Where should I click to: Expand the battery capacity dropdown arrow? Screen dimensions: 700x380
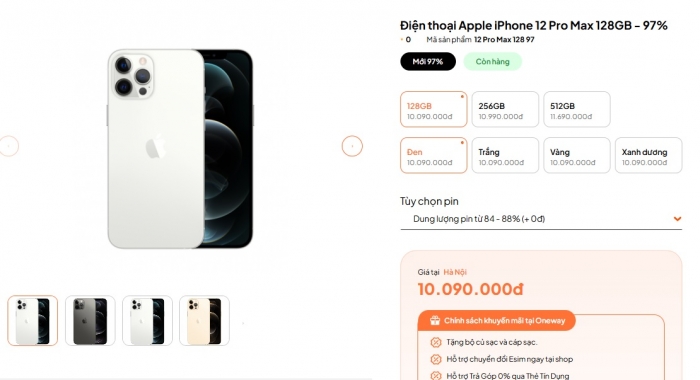pos(677,219)
